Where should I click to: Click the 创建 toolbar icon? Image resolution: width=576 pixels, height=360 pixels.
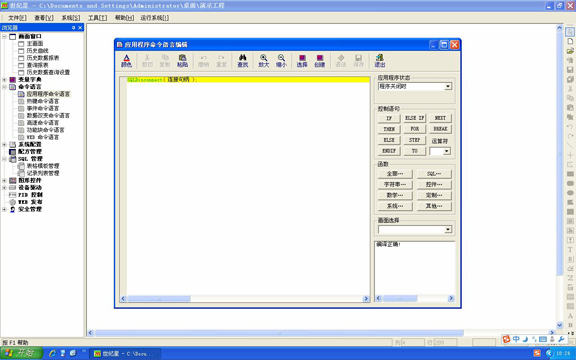[x=320, y=61]
